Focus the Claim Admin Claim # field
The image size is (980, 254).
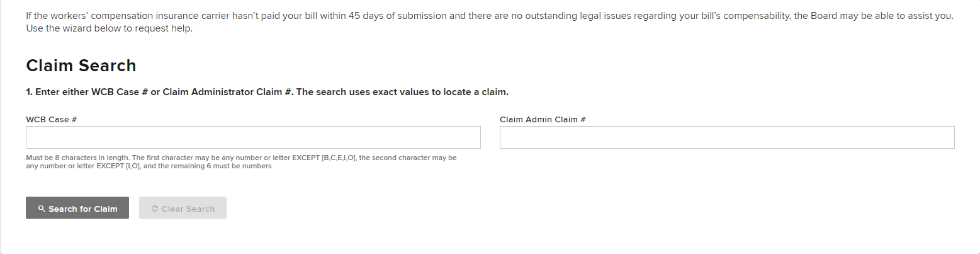(x=727, y=137)
